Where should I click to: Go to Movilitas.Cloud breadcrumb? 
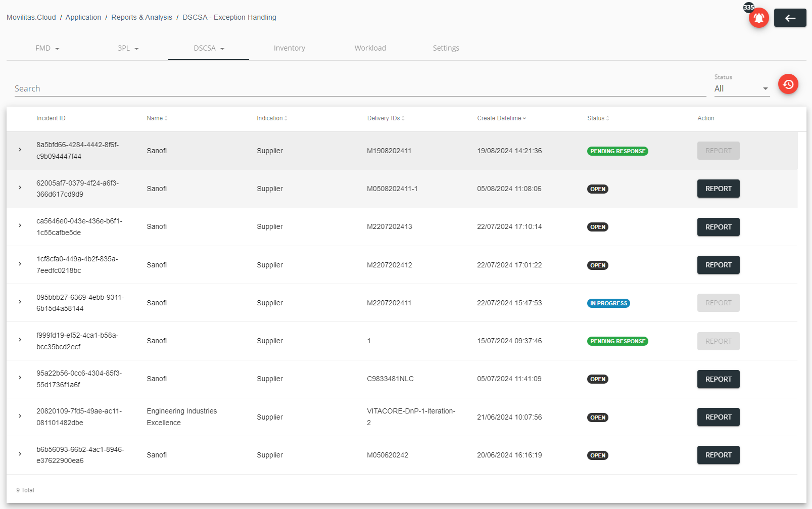point(31,17)
